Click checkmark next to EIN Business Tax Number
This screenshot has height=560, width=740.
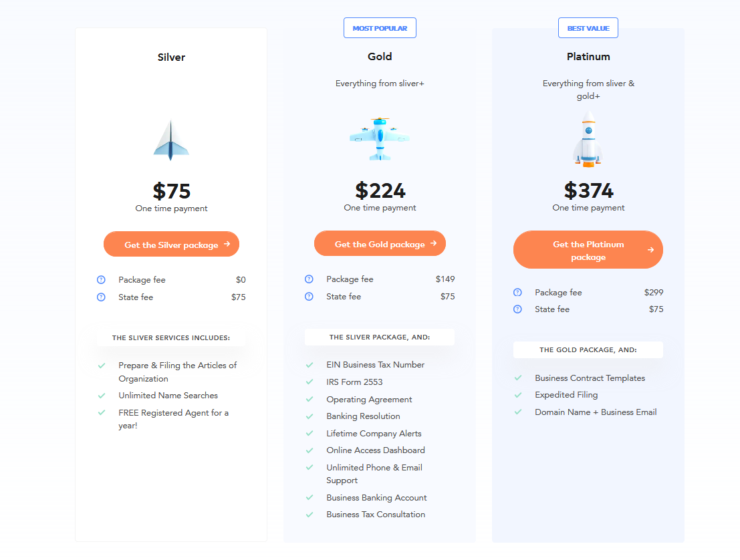point(310,365)
